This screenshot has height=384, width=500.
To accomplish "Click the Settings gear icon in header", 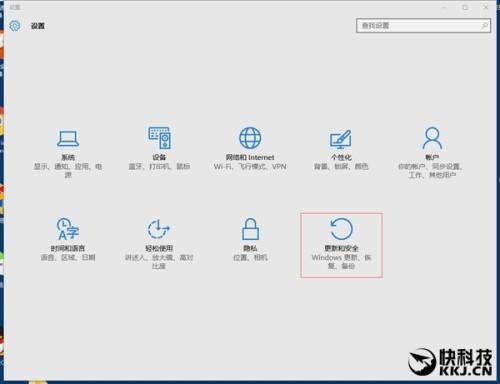I will click(15, 26).
